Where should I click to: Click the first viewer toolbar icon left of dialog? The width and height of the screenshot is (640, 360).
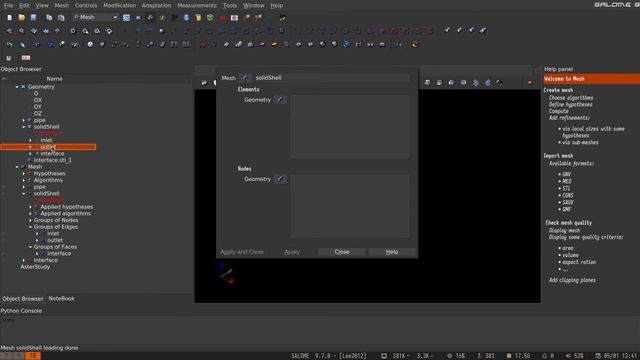pos(204,82)
